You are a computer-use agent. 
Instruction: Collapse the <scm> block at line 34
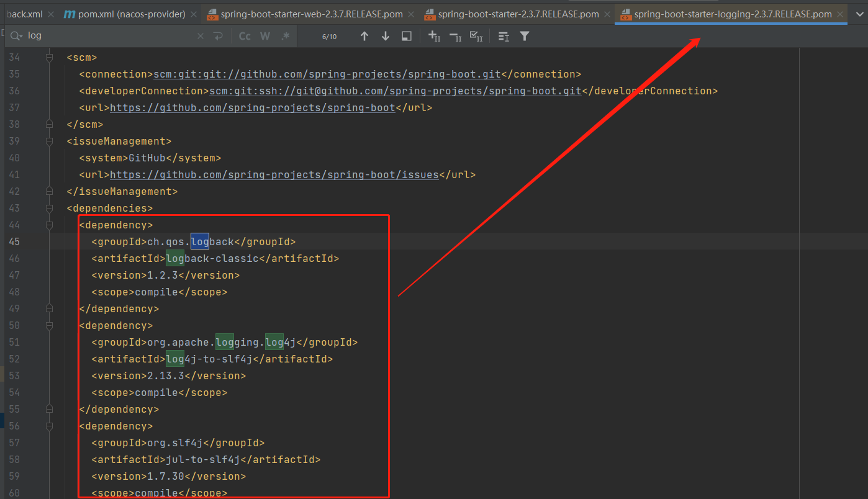click(49, 58)
